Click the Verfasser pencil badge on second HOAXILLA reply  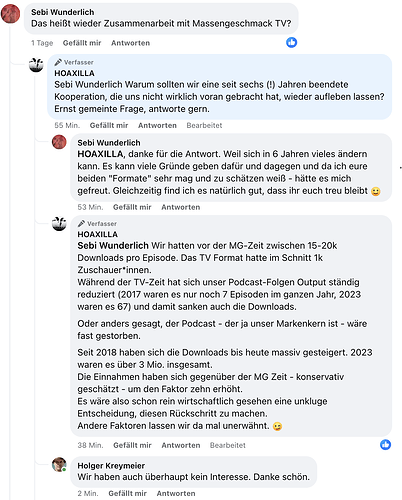81,224
